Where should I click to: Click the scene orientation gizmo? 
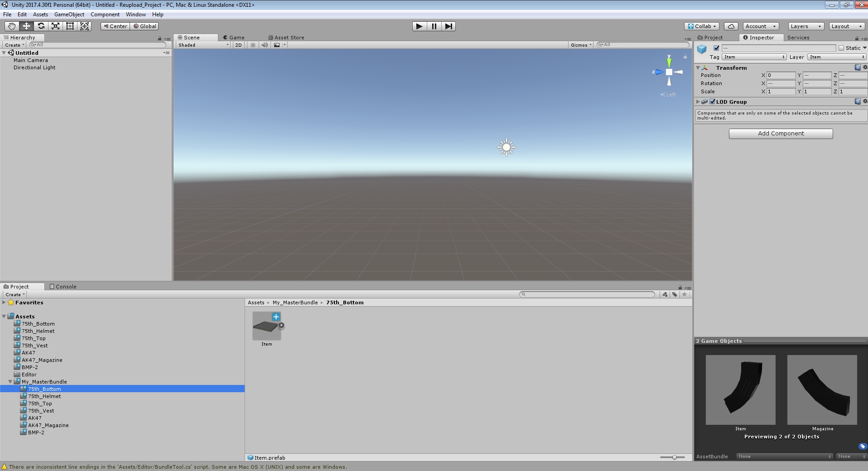pos(669,72)
